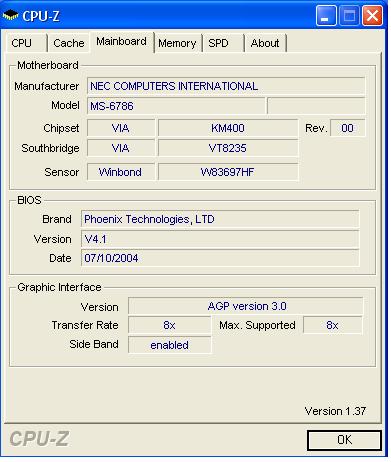Open the SPD tab
Image resolution: width=391 pixels, height=462 pixels.
pos(223,43)
